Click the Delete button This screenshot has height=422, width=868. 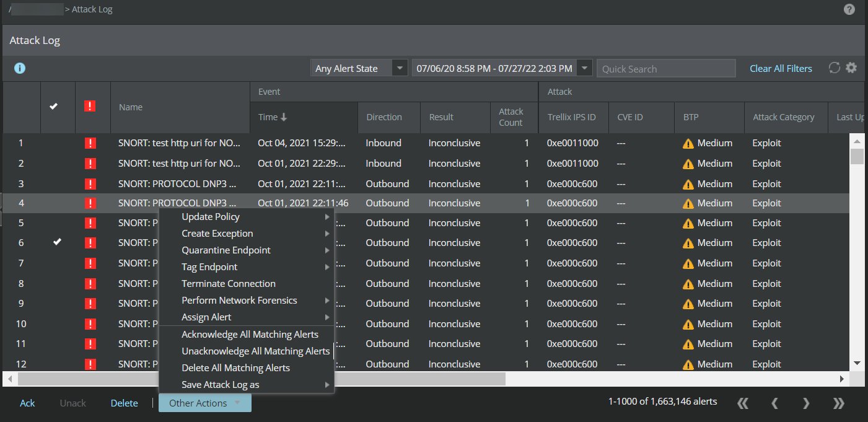point(124,403)
